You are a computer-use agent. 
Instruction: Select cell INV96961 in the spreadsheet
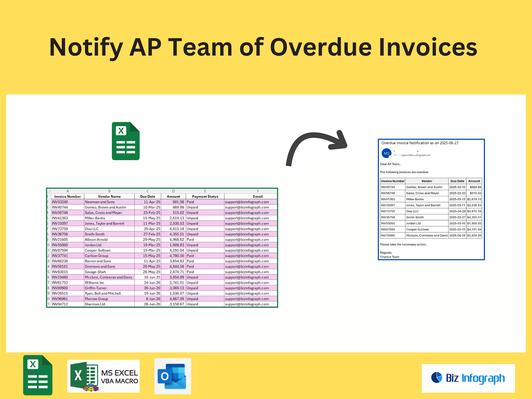[68, 299]
